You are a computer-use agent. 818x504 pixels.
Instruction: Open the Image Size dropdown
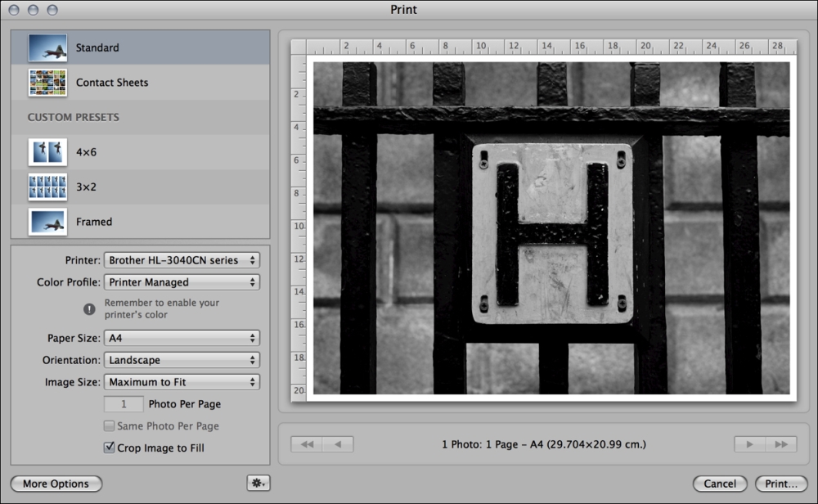[182, 382]
